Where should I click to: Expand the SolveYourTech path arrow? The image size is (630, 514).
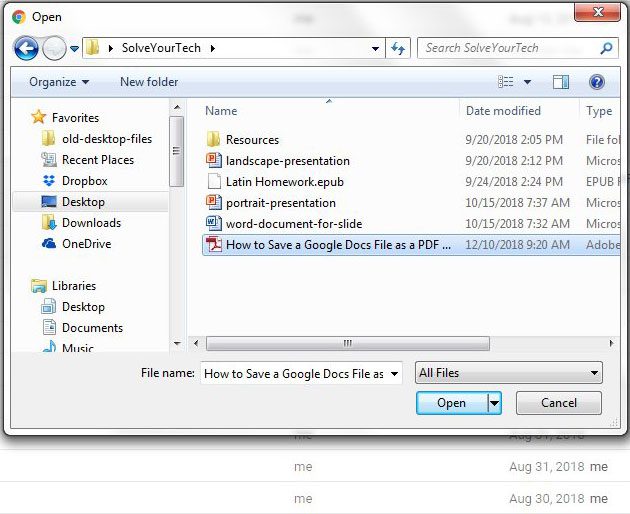[213, 48]
